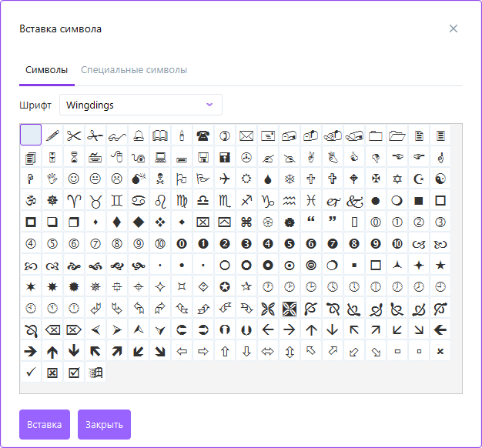The image size is (482, 448).
Task: Pick the black circled digit 5
Action: pyautogui.click(x=289, y=243)
